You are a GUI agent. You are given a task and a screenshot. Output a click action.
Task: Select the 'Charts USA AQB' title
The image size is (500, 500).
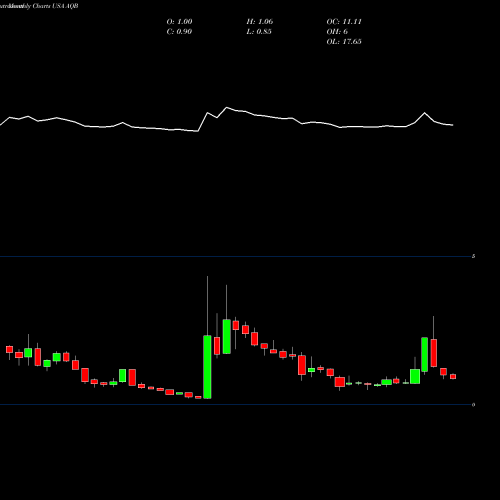point(56,6)
